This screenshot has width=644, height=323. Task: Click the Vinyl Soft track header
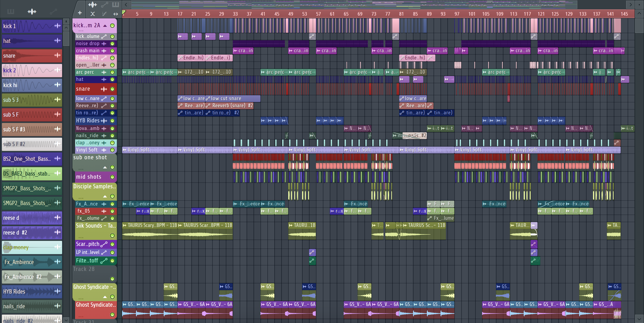[87, 150]
